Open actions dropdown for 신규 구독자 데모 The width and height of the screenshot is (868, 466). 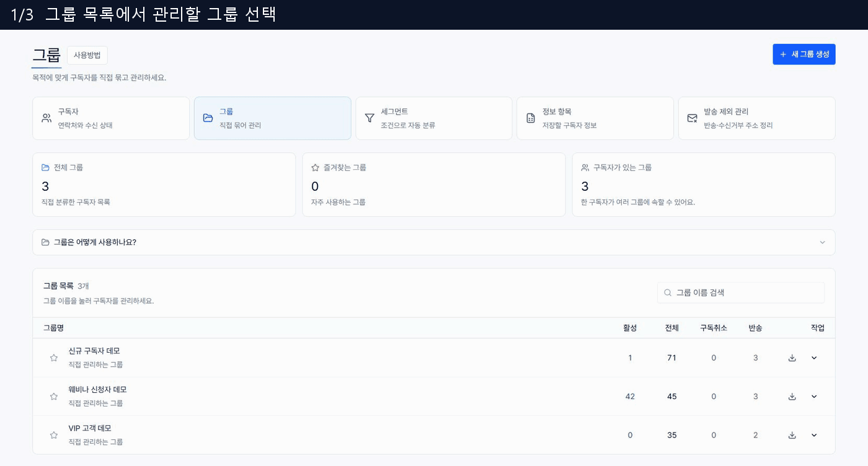coord(814,358)
